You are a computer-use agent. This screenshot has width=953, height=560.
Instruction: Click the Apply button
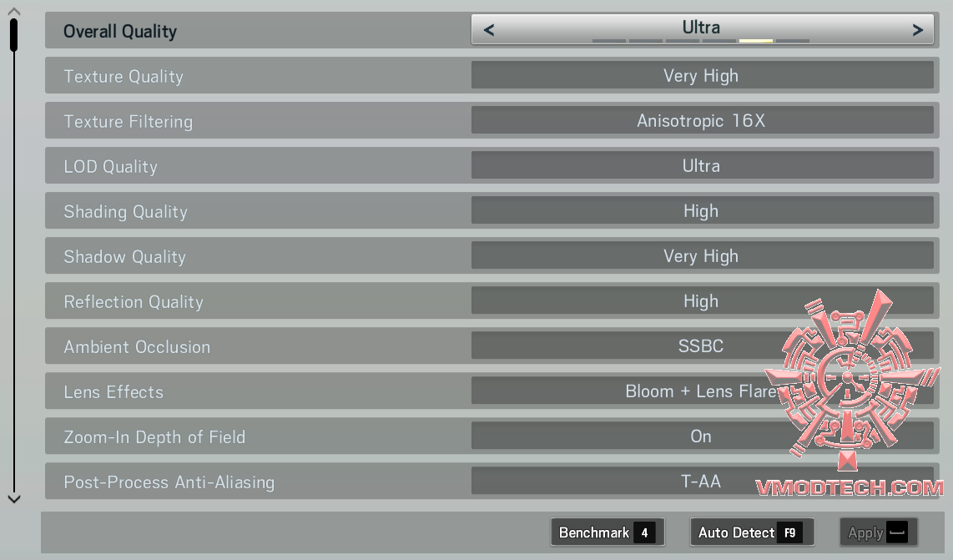878,532
